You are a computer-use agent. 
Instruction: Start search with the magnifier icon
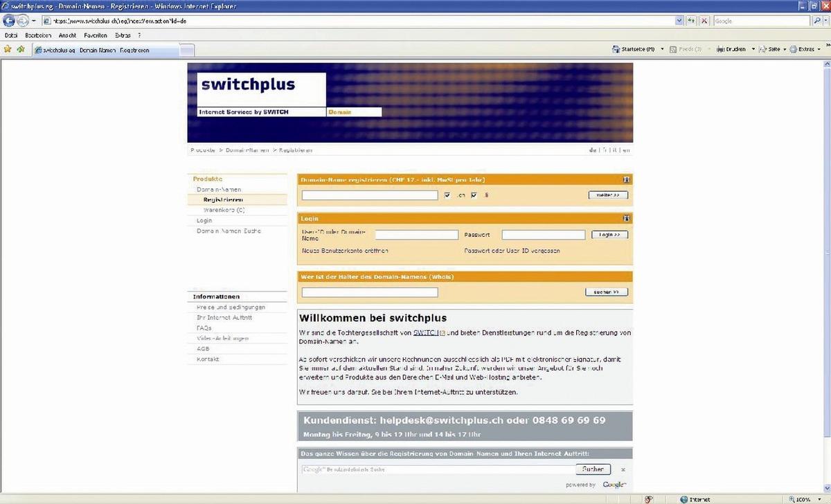817,21
